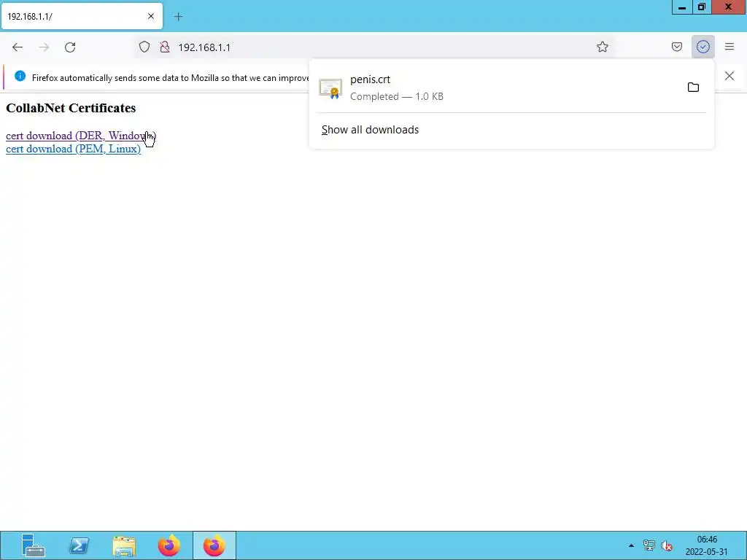Download the PEM Linux certificate
Viewport: 747px width, 560px height.
[x=74, y=149]
